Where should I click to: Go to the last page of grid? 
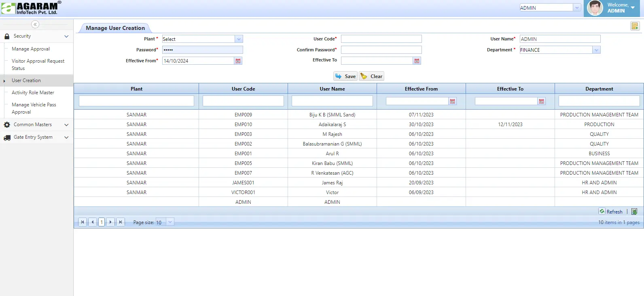[x=120, y=222]
